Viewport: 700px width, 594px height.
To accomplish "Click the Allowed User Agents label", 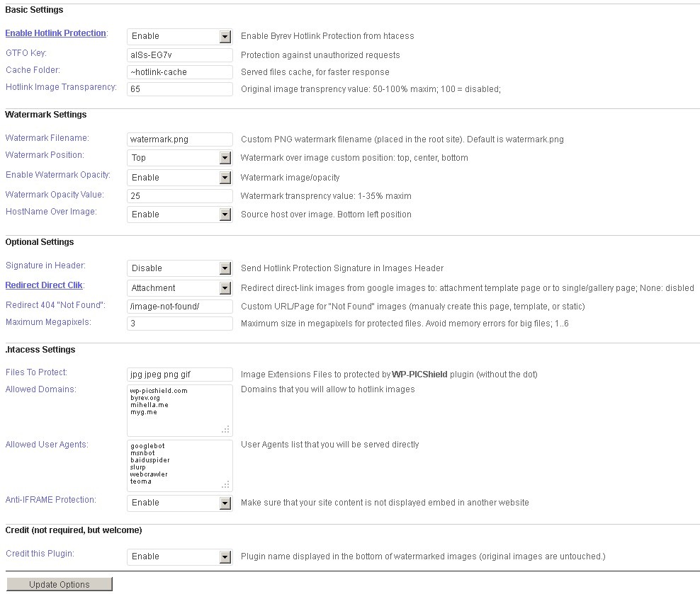I will [x=47, y=445].
